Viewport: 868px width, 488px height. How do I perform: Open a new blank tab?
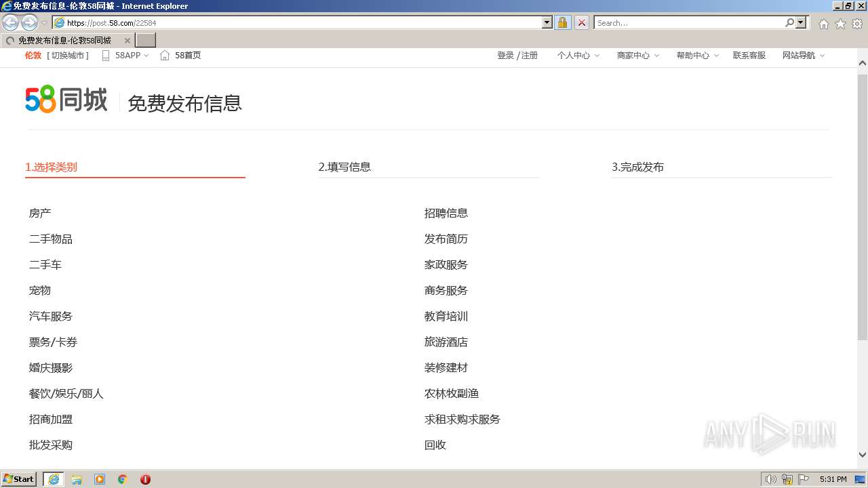pos(146,41)
